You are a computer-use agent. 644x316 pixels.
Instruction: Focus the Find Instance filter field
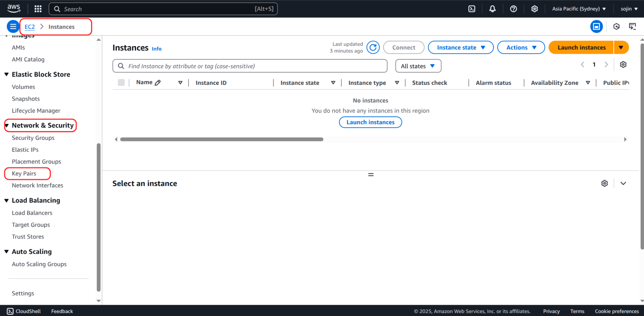250,66
